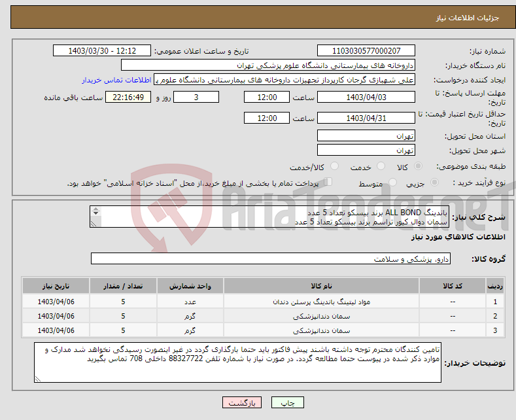Click the گروه کالا field دارو، پزشکی و سلامت
Screen dimensions: 516x420
click(x=271, y=258)
